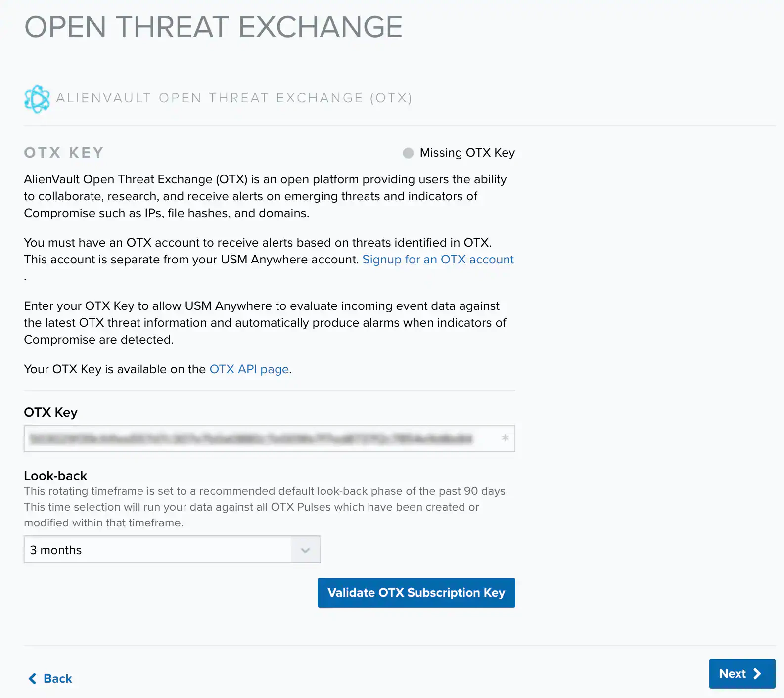Click the gray Missing OTX Key status dot

click(408, 153)
